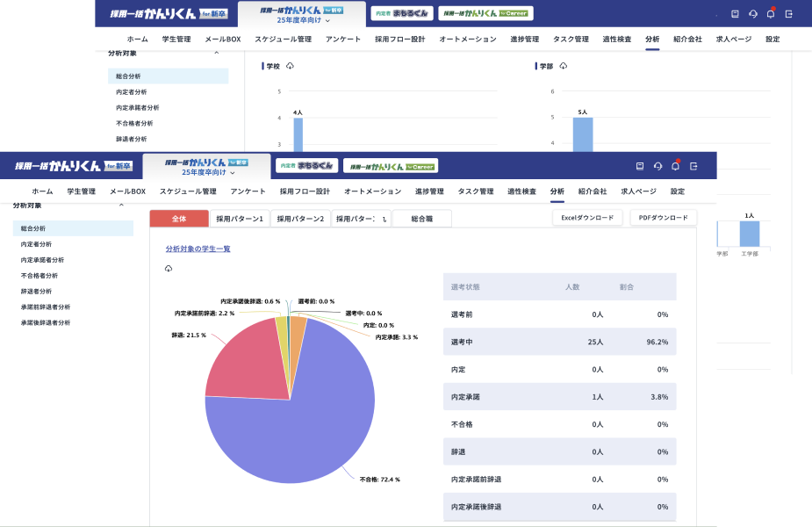Click the logout icon in back window header

tap(788, 14)
